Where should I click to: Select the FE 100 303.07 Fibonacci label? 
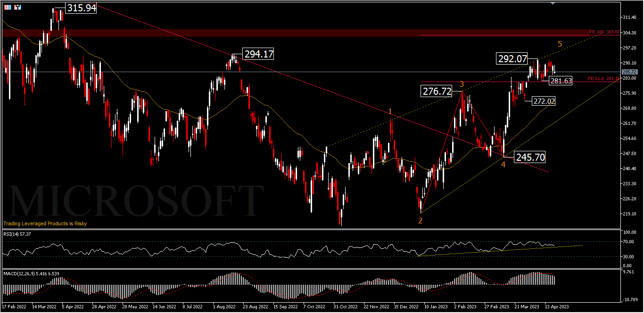[x=603, y=32]
